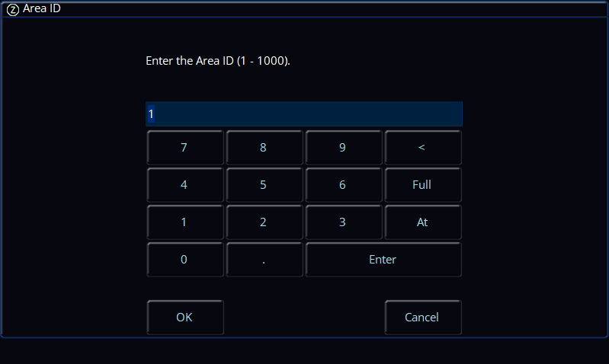This screenshot has width=609, height=364.
Task: Tap the number 7 key
Action: point(185,148)
